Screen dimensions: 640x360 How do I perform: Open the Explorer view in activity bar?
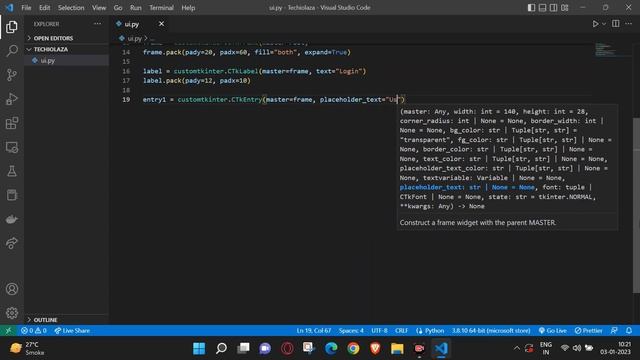12,27
